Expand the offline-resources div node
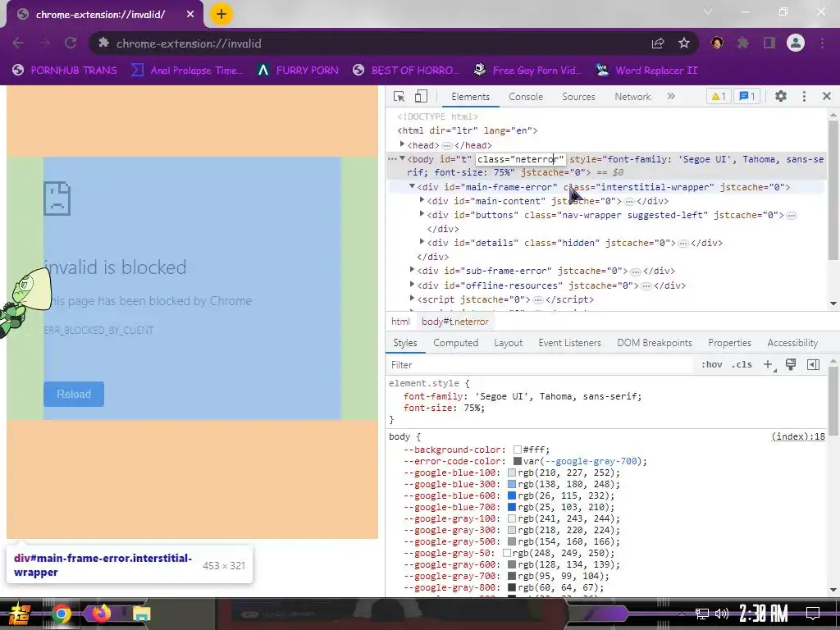 point(412,285)
